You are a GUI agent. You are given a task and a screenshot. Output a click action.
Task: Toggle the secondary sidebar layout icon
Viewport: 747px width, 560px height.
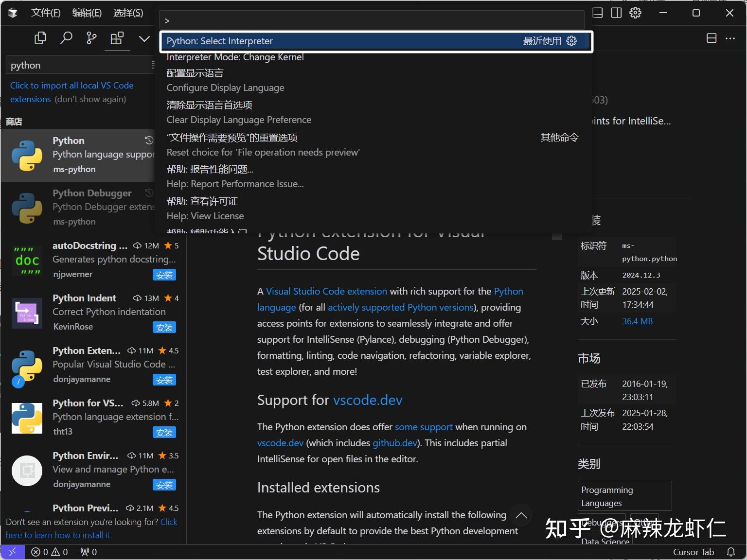[616, 13]
